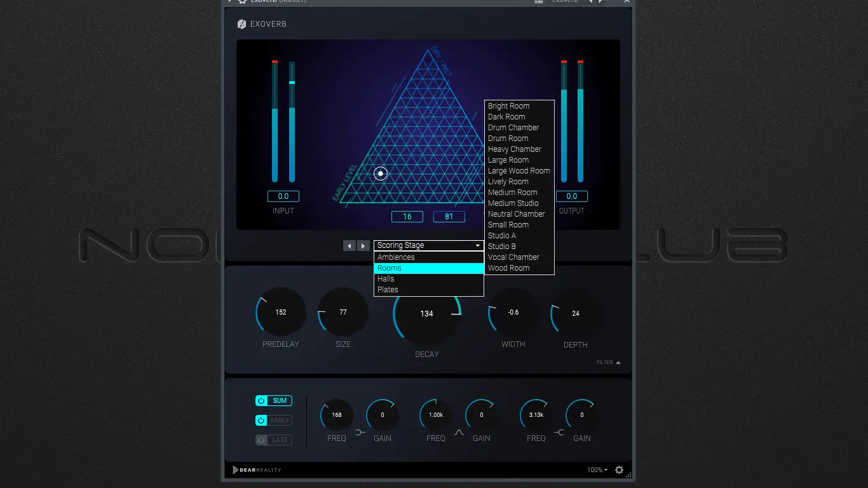Click the EXOVERB logo icon
Image resolution: width=868 pixels, height=488 pixels.
point(241,24)
